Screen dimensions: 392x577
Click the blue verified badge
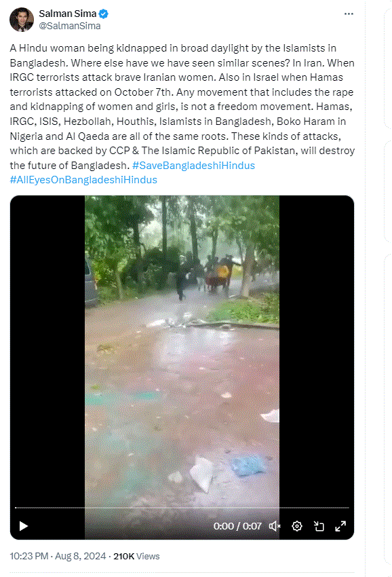(104, 14)
